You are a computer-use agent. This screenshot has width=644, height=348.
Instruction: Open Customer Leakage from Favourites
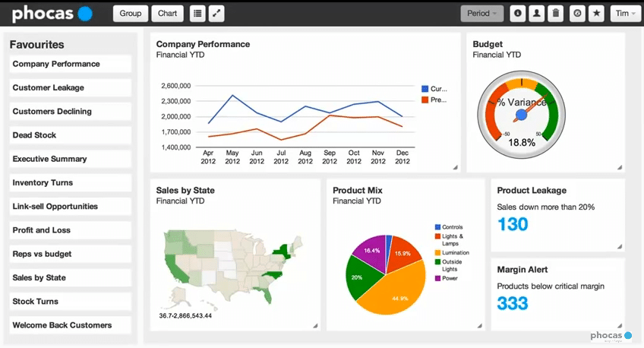pyautogui.click(x=49, y=88)
